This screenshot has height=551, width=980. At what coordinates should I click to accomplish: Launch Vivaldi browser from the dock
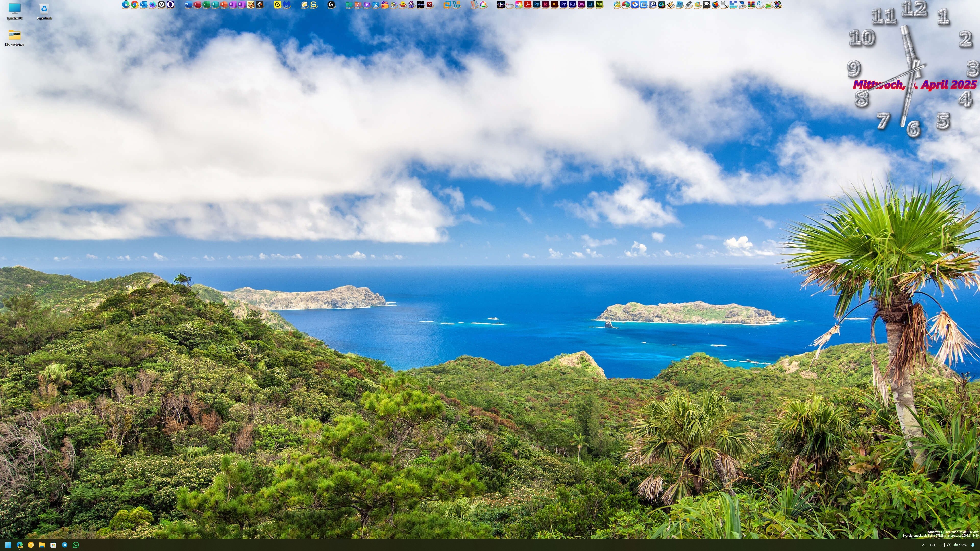162,5
